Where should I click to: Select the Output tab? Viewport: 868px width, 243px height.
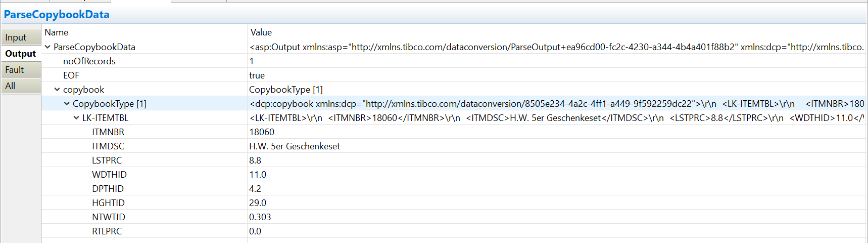pyautogui.click(x=21, y=54)
